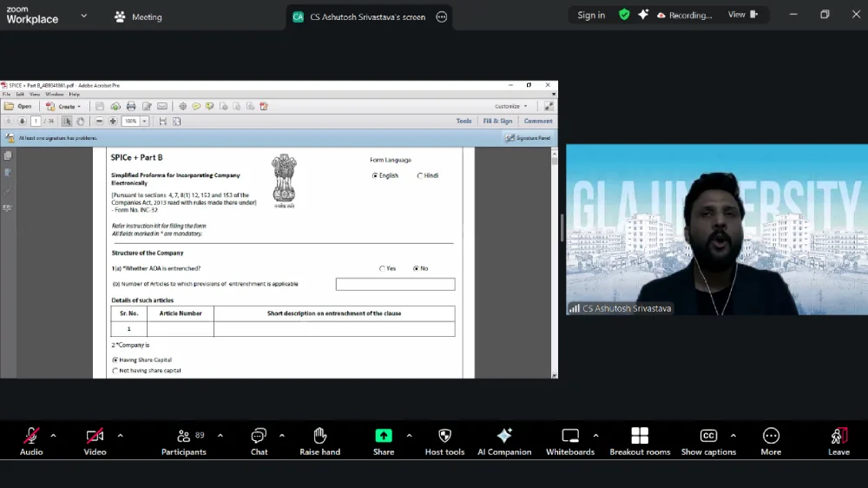Select Yes for AOA entrenched
Screen dimensions: 868x488
point(382,268)
